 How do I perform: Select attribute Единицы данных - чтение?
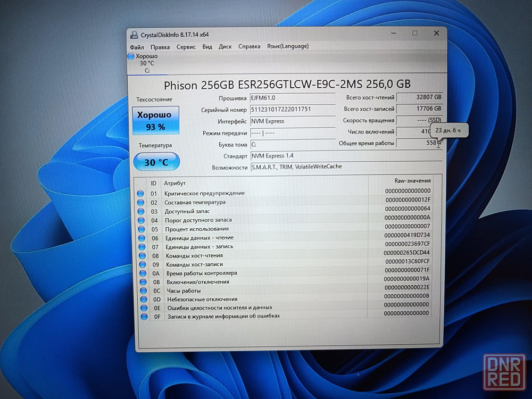[x=199, y=238]
